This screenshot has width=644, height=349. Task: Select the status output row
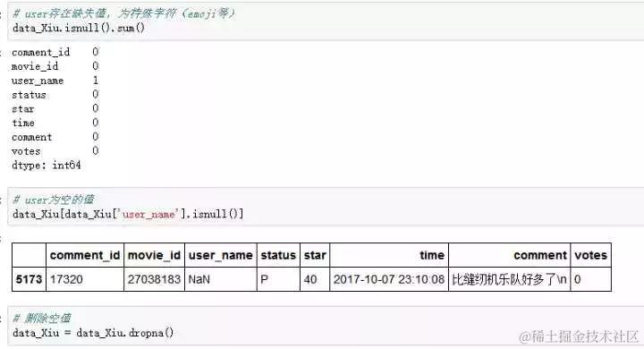coord(55,95)
